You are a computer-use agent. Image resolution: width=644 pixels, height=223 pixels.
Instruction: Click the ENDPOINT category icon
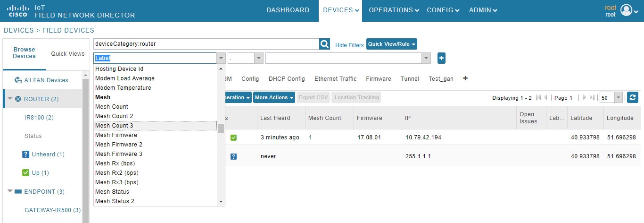18,191
